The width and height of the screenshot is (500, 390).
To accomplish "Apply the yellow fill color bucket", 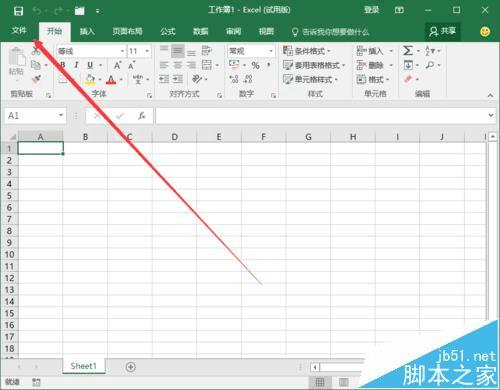I will [90, 79].
